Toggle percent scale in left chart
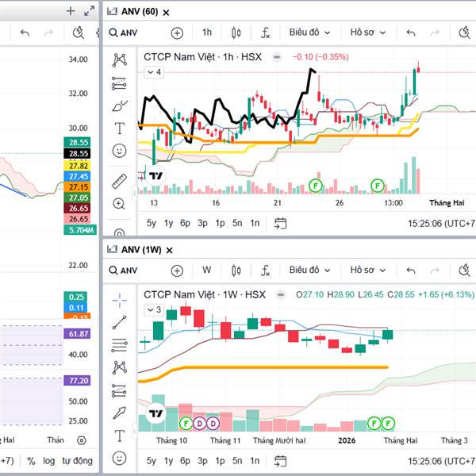476x476 pixels. click(x=31, y=461)
